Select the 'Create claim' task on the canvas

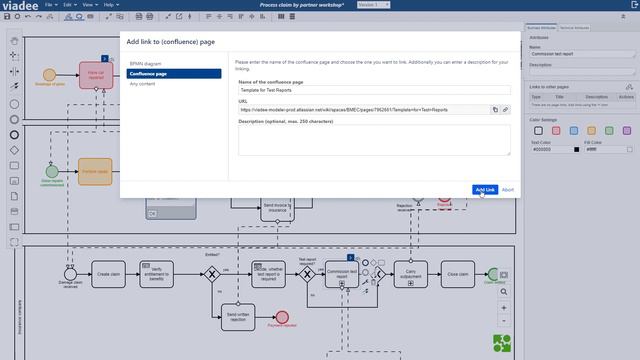click(x=109, y=274)
